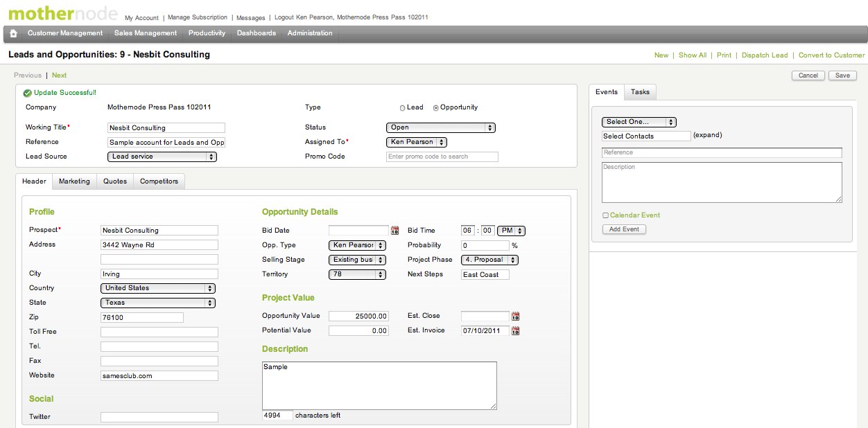Image resolution: width=868 pixels, height=428 pixels.
Task: Click the home icon in navigation bar
Action: click(13, 33)
